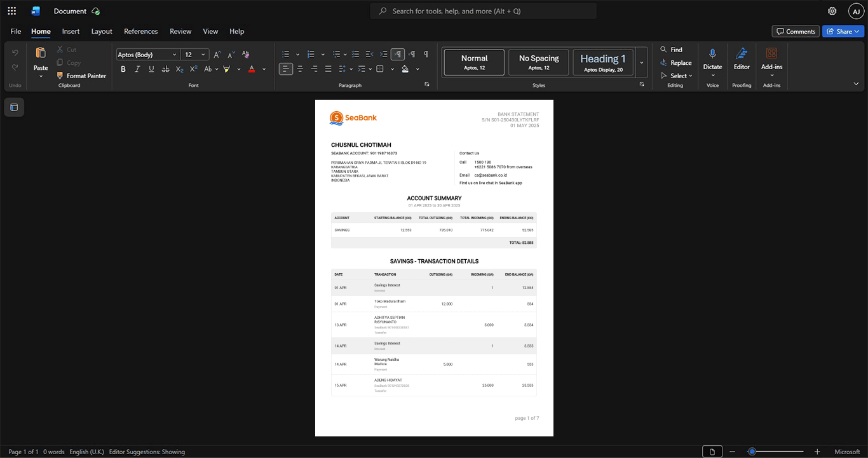Activate the Format Painter tool
The image size is (868, 458).
point(81,76)
